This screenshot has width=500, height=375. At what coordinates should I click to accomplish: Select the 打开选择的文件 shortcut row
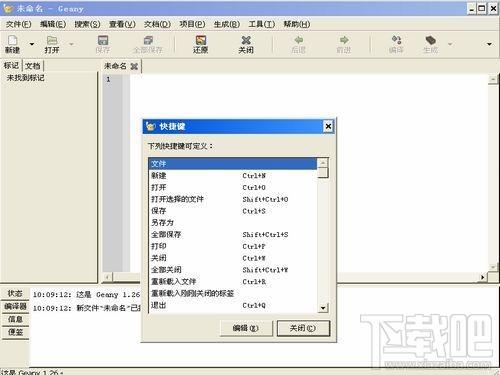233,199
